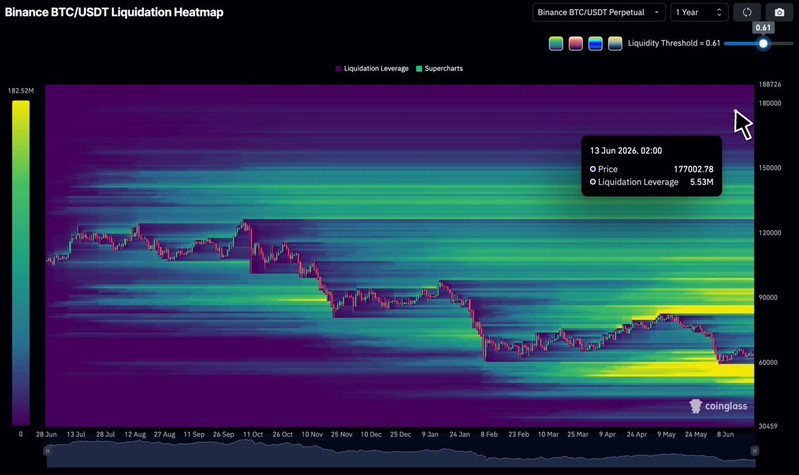Toggle the Liquidation Leverage legend item
Image resolution: width=799 pixels, height=475 pixels.
(372, 68)
